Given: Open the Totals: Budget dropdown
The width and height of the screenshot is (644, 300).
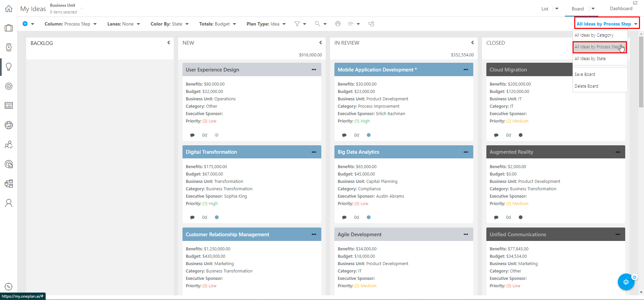Looking at the screenshot, I should 217,24.
